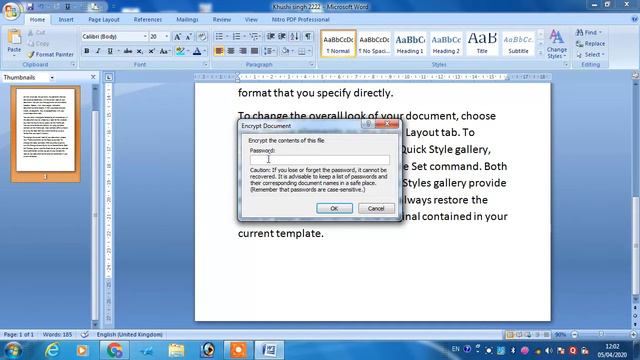
Task: Open the Styles pane launcher
Action: (566, 65)
